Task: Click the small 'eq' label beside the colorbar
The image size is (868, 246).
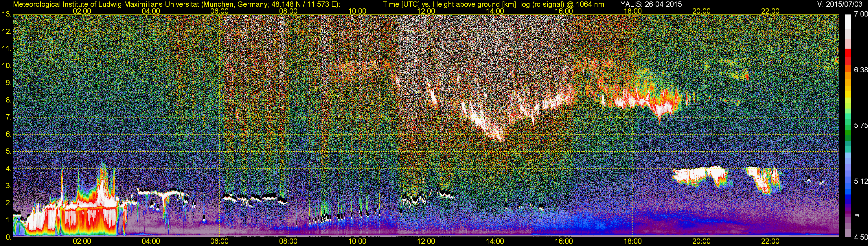Action: pyautogui.click(x=857, y=215)
